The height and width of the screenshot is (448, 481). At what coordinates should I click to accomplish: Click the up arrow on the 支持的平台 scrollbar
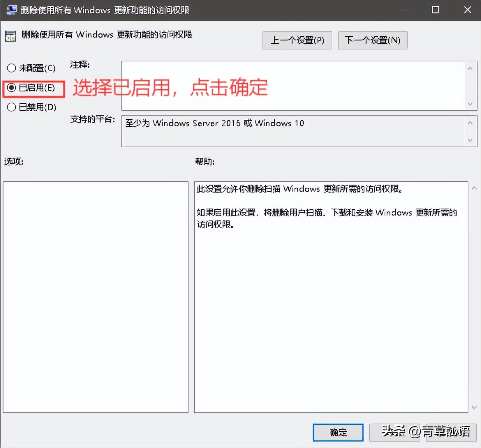coord(470,123)
